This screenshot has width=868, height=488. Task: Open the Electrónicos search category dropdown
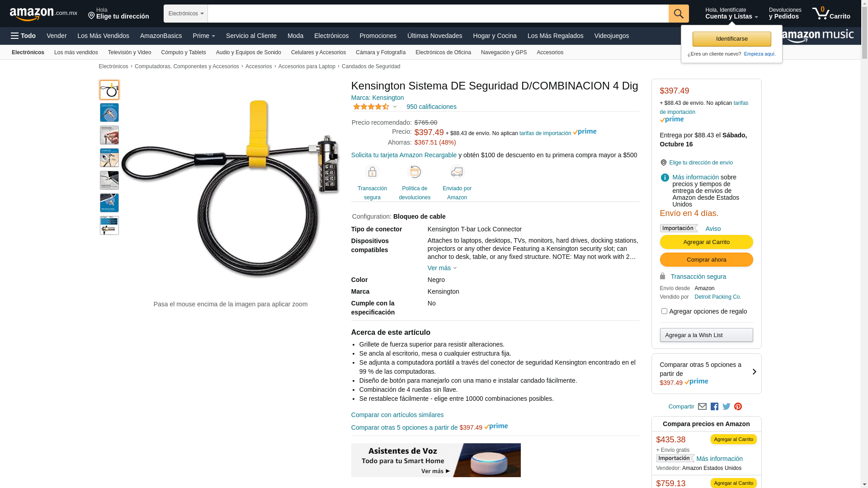click(186, 14)
